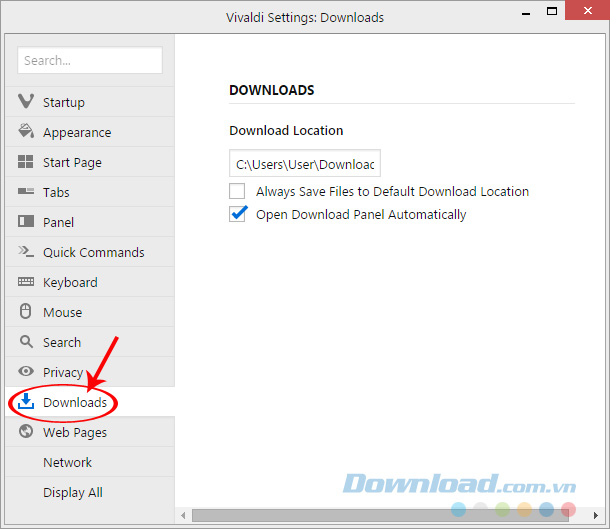Minimize the Vivaldi Settings window
The image size is (610, 529).
click(526, 13)
